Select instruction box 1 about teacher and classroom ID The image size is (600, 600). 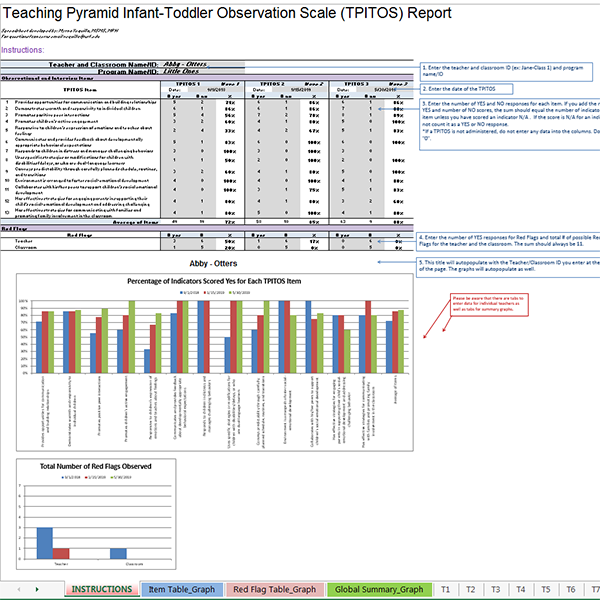click(x=506, y=72)
